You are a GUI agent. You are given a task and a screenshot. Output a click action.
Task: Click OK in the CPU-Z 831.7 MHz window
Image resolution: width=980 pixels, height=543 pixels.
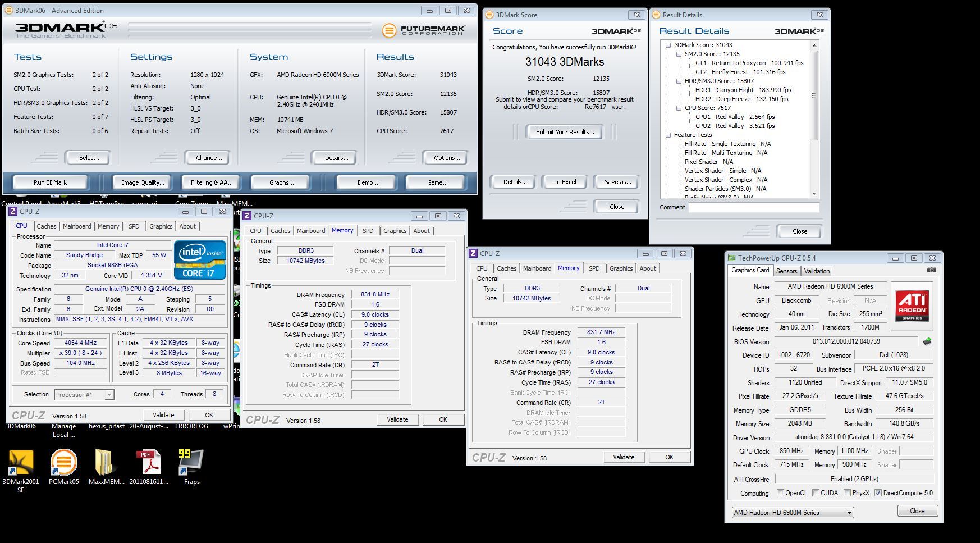point(669,457)
